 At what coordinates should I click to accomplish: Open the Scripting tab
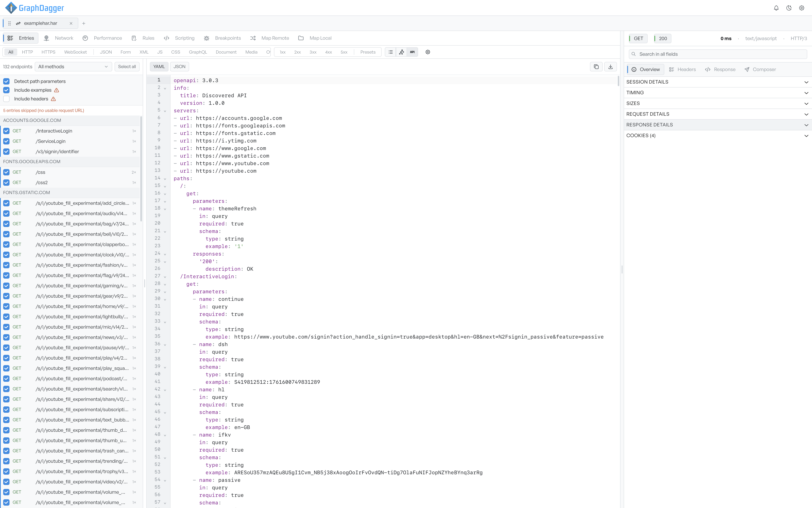tap(179, 38)
